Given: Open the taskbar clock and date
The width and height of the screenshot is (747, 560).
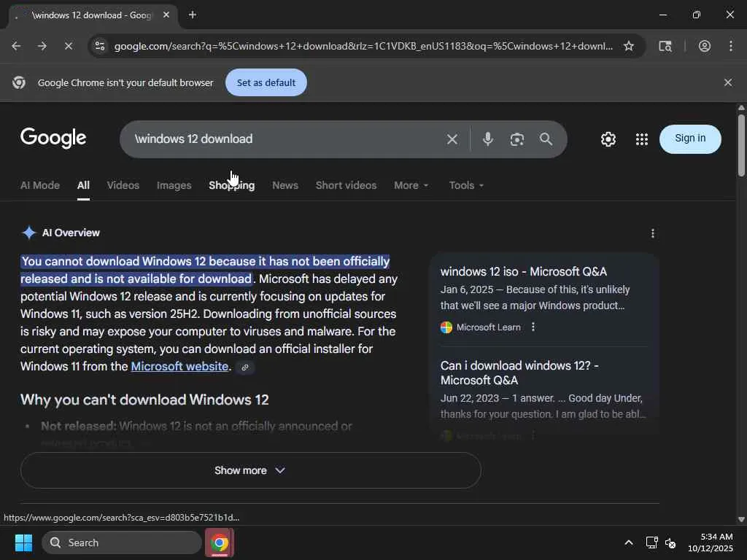Looking at the screenshot, I should coord(710,542).
